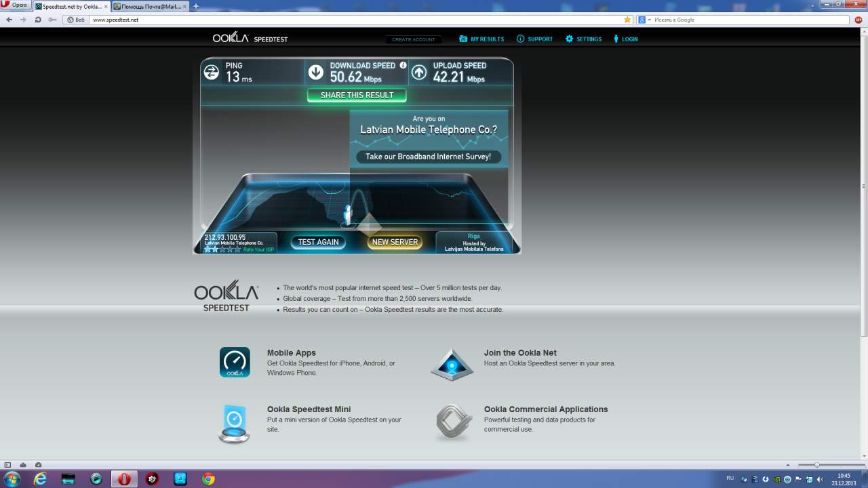
Task: Reload the current page
Action: [x=37, y=20]
